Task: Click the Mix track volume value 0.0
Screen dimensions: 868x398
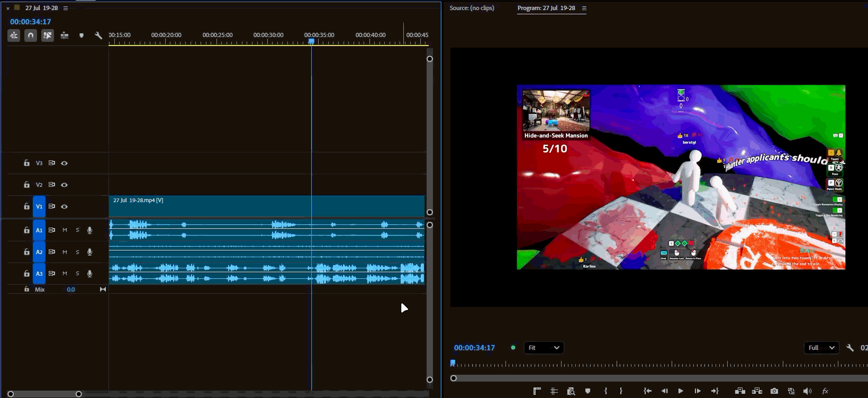Action: click(71, 290)
